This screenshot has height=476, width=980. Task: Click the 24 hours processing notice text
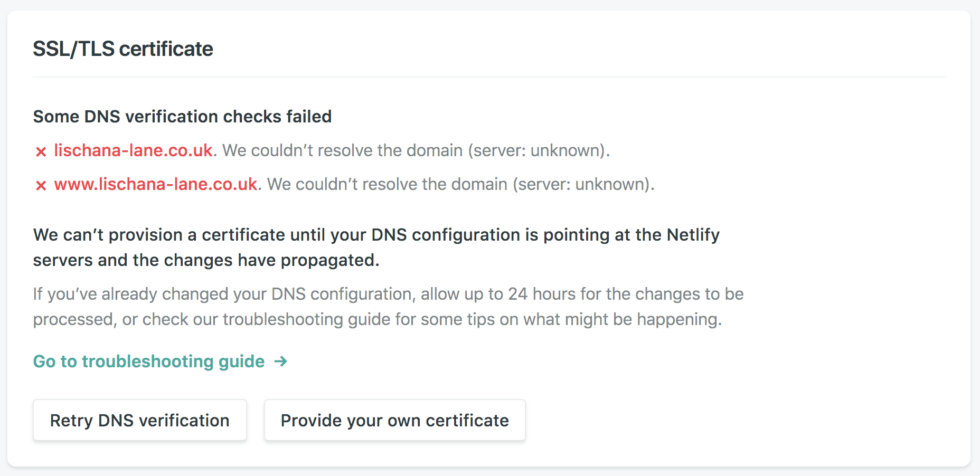(x=388, y=306)
